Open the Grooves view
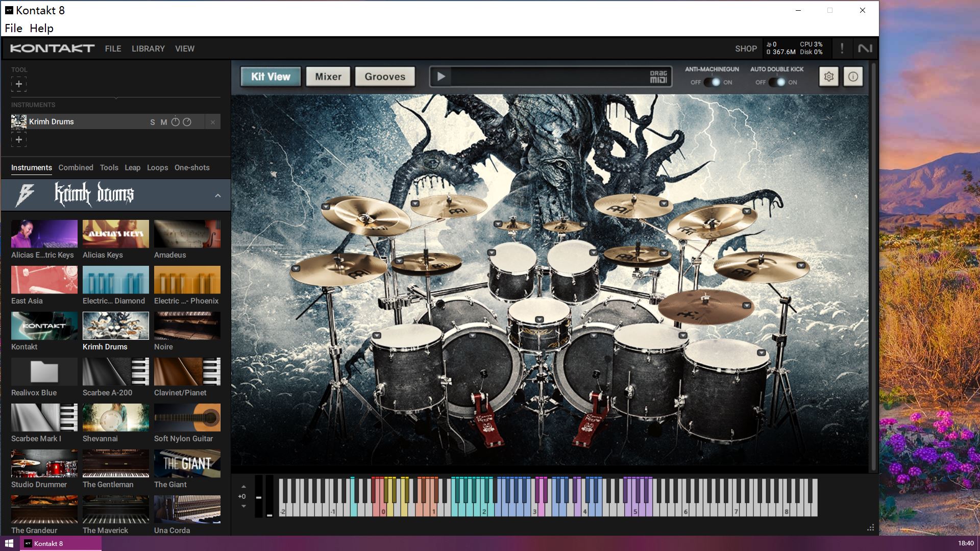 [x=385, y=77]
